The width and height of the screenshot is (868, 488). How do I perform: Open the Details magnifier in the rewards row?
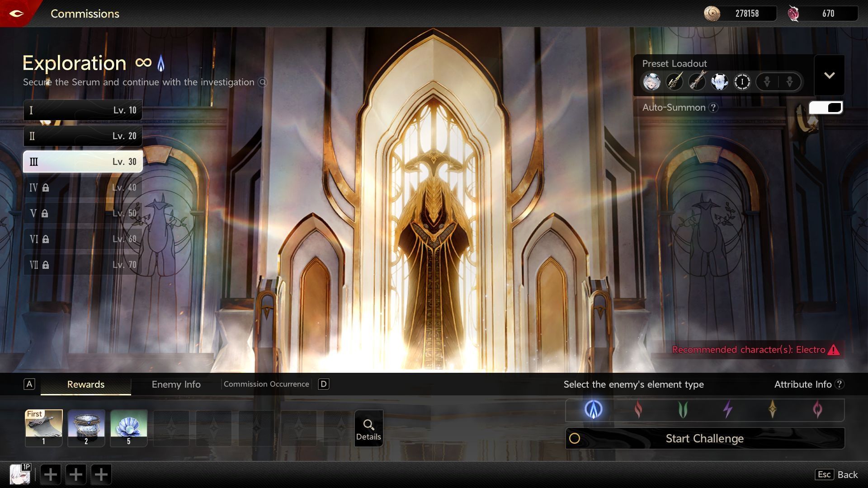[x=368, y=427]
